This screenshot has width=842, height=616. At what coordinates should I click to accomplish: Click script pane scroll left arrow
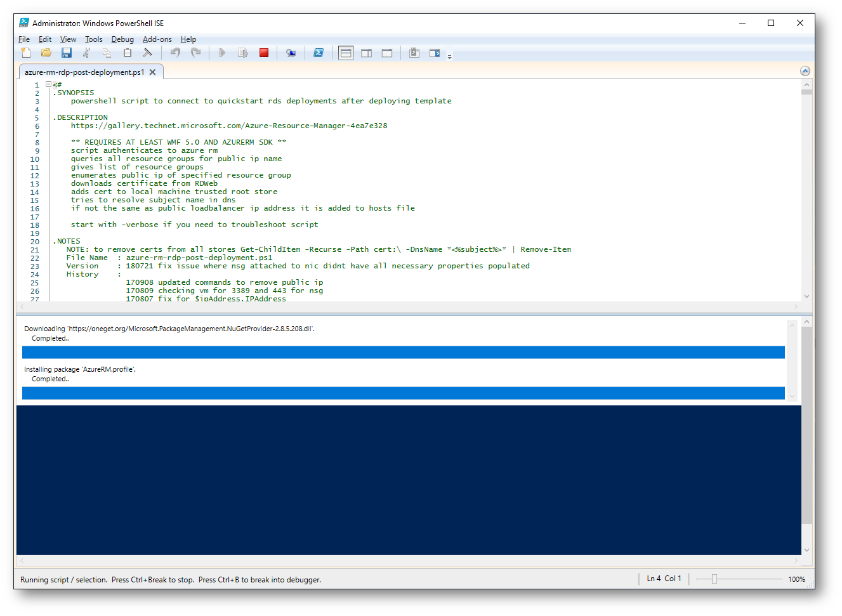(22, 306)
